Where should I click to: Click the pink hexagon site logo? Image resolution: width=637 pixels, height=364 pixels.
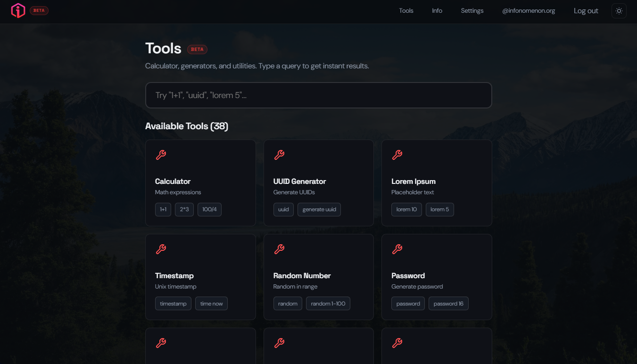(x=18, y=10)
